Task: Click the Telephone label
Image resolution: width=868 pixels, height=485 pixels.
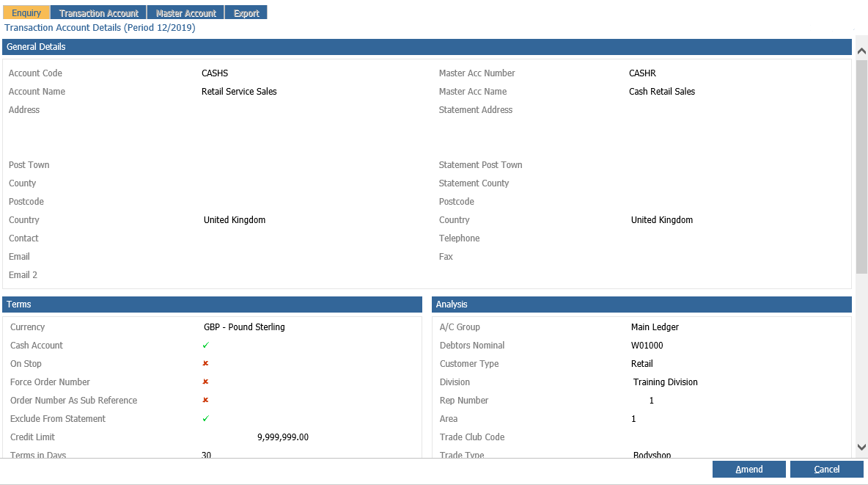Action: [460, 238]
